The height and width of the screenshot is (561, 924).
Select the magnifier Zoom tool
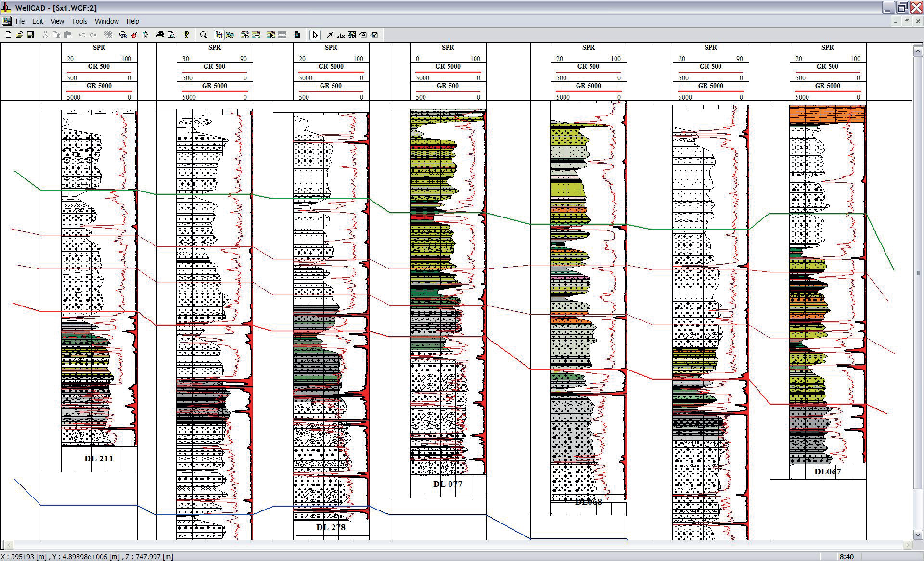click(x=204, y=35)
